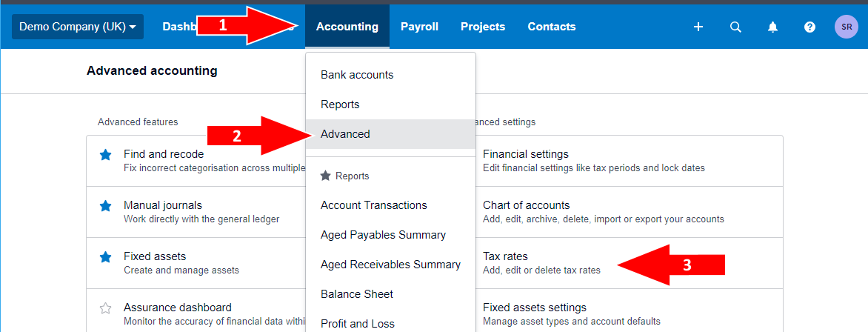Unfavourite Find and recode star
The image size is (868, 332).
coord(105,155)
